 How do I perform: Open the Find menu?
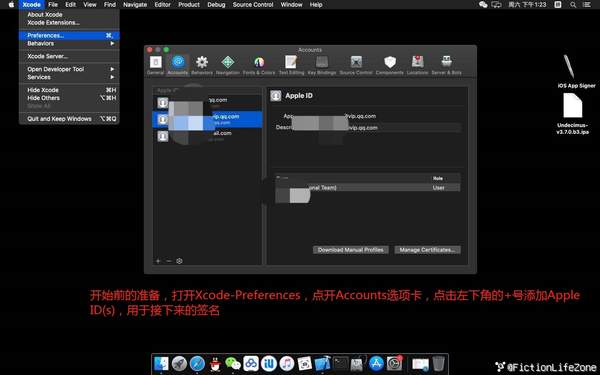[110, 5]
